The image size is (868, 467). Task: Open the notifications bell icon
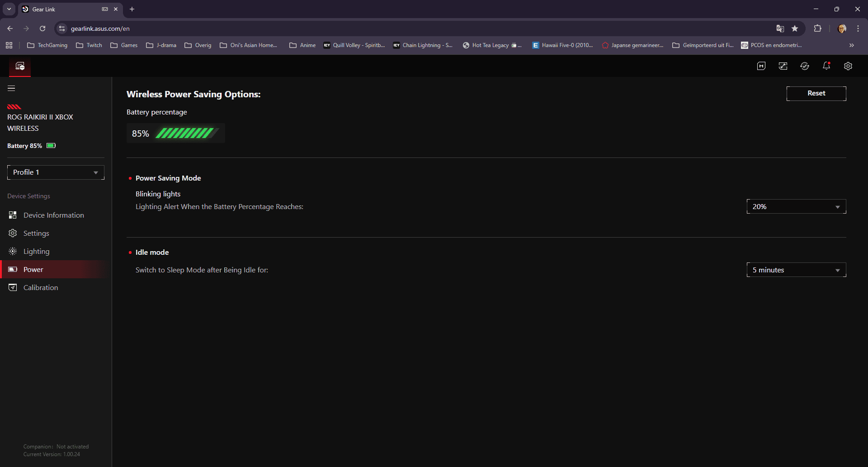(826, 66)
